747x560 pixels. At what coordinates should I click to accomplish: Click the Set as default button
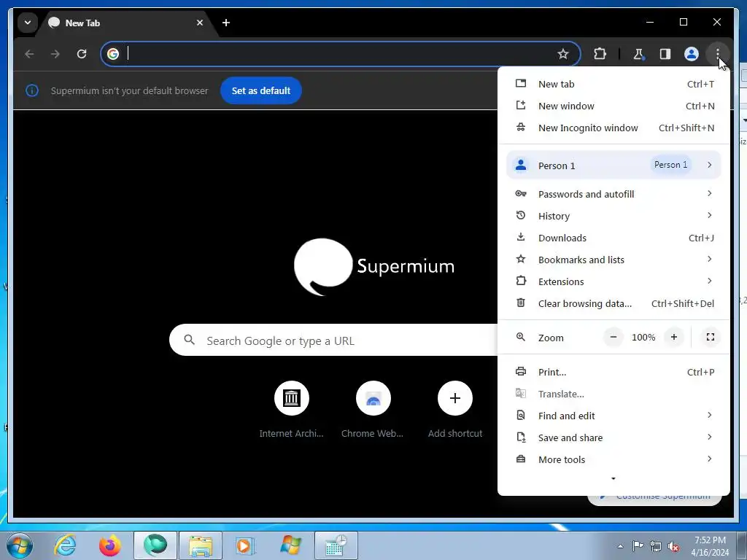(x=261, y=90)
